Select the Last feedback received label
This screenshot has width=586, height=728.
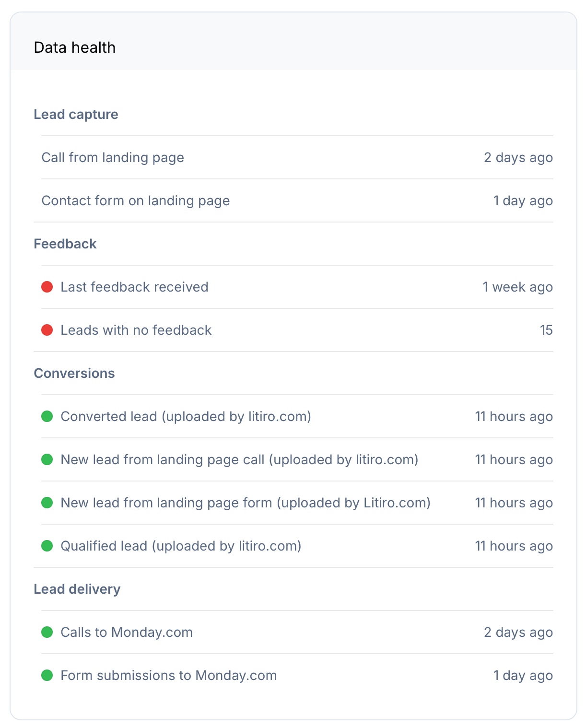click(x=134, y=287)
